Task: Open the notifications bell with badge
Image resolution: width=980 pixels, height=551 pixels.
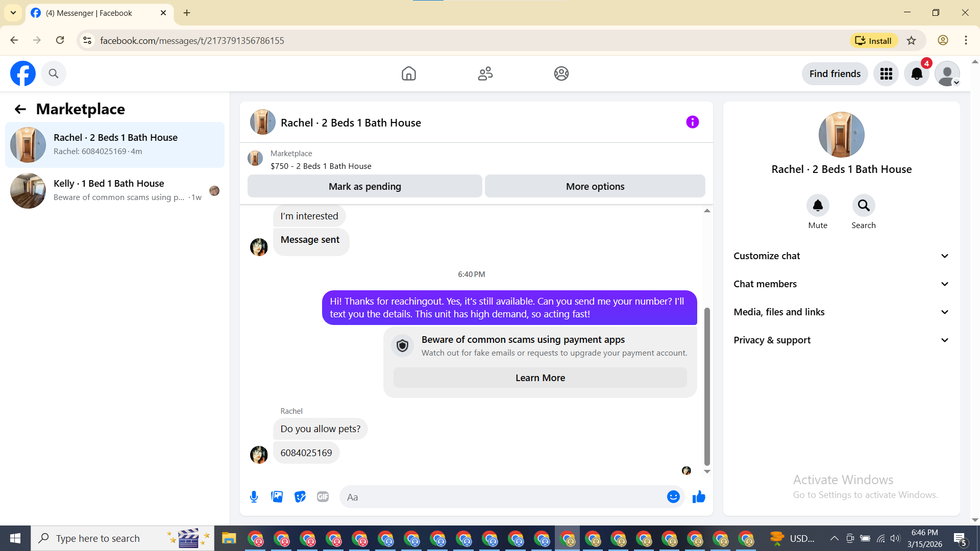Action: pyautogui.click(x=917, y=74)
